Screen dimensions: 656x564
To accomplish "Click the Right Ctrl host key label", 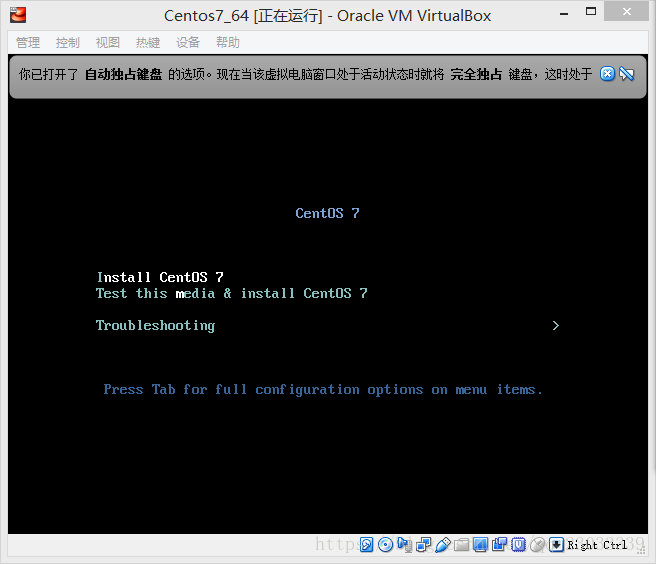I will pos(597,545).
